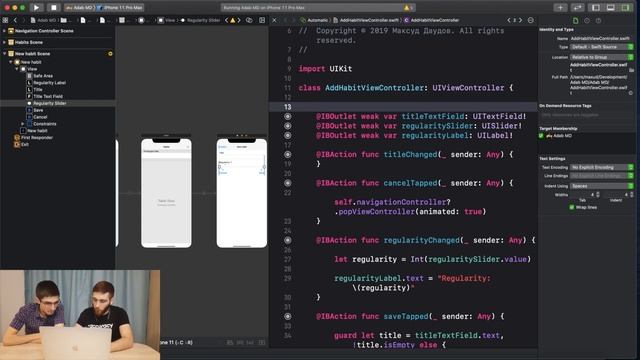
Task: Expand the Navigation Controller Scene
Action: click(4, 31)
